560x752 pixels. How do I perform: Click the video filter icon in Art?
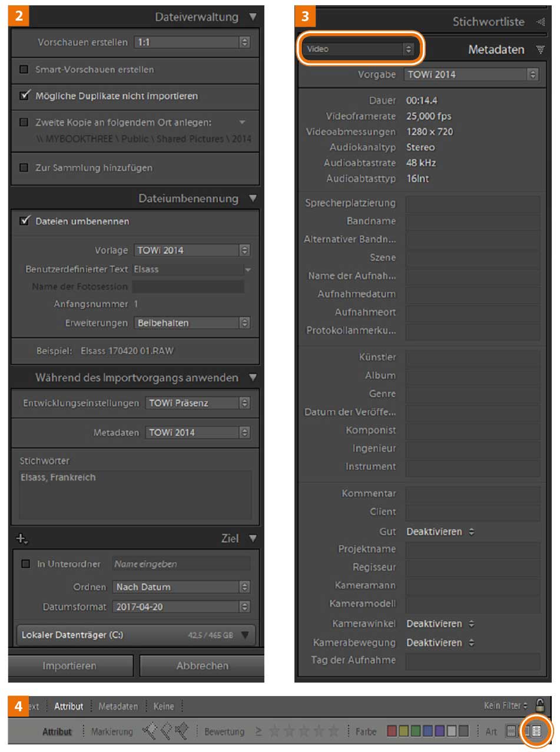coord(536,731)
